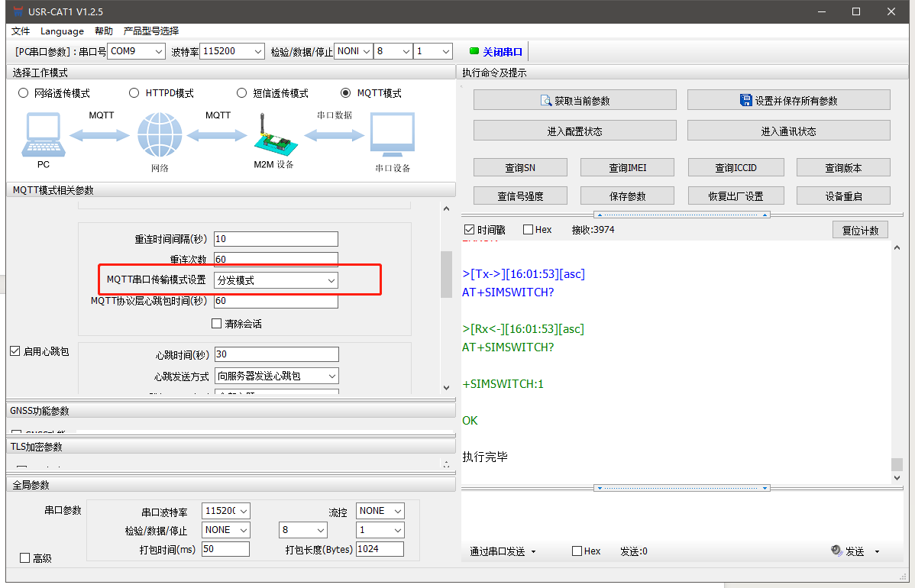Viewport: 915px width, 588px height.
Task: Click 获取当前参数 button
Action: [x=575, y=100]
